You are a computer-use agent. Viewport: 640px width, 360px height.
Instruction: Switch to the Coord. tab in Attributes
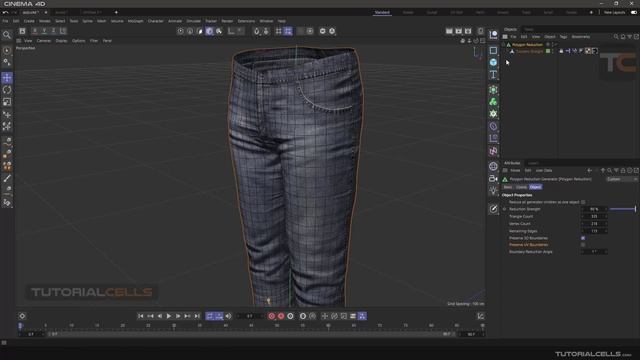point(521,187)
